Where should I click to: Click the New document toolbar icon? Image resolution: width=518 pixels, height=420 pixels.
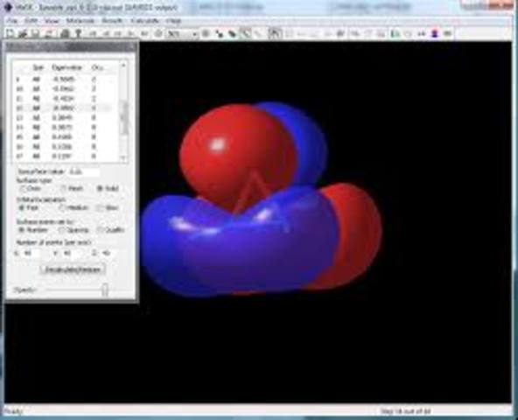(x=10, y=33)
